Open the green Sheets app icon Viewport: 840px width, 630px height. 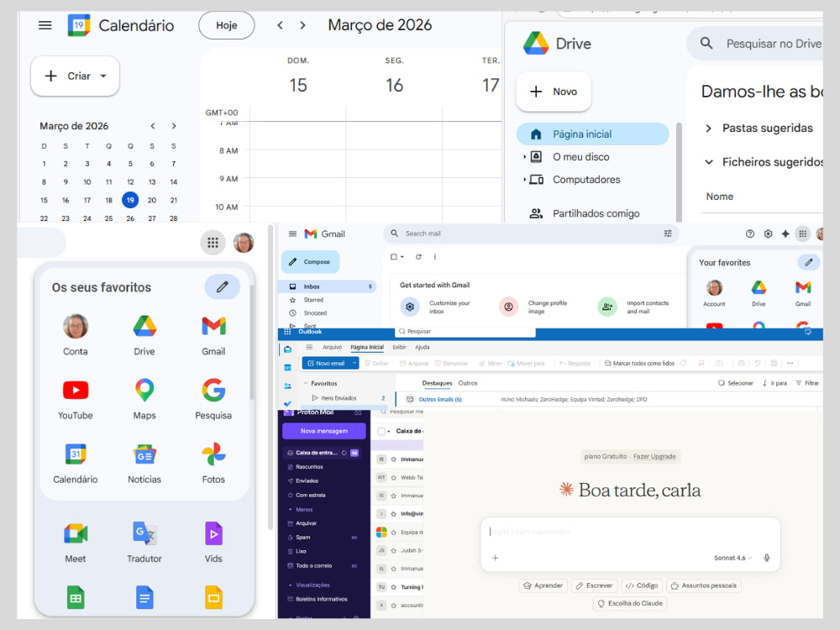coord(76,598)
